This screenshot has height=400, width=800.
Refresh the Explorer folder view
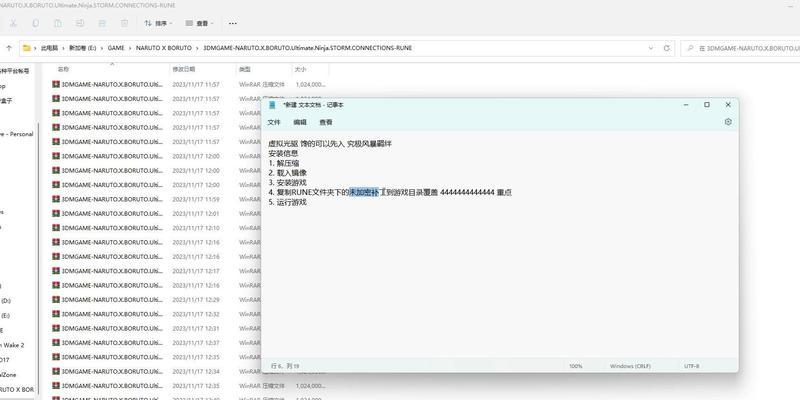coord(666,48)
